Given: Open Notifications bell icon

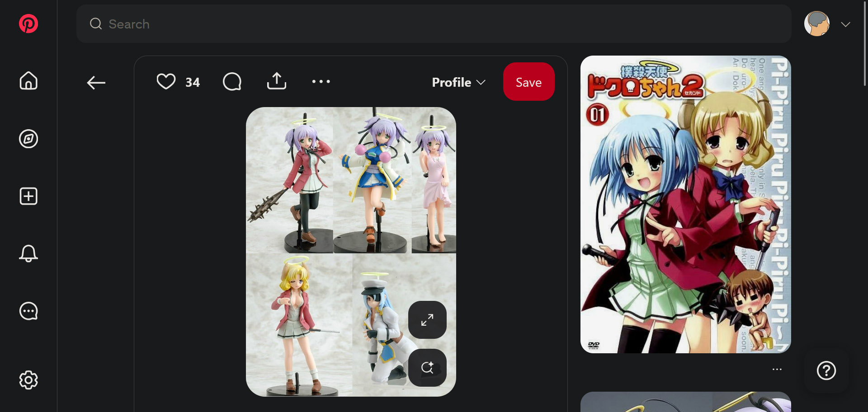Looking at the screenshot, I should pos(28,253).
